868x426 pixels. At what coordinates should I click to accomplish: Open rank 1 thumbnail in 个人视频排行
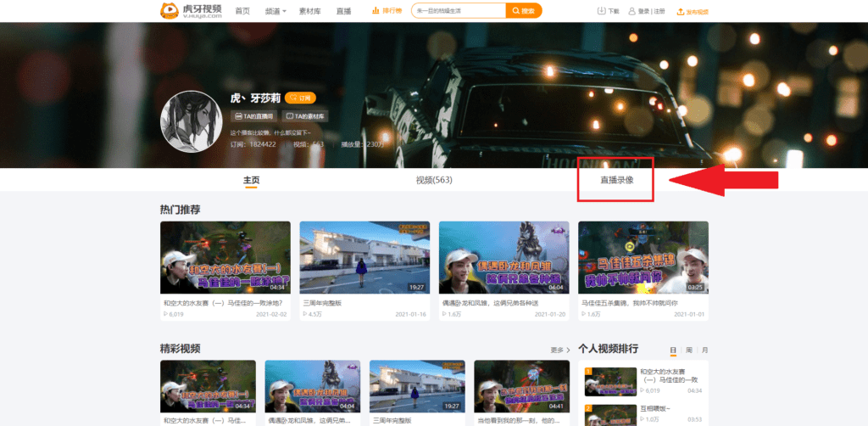[610, 382]
